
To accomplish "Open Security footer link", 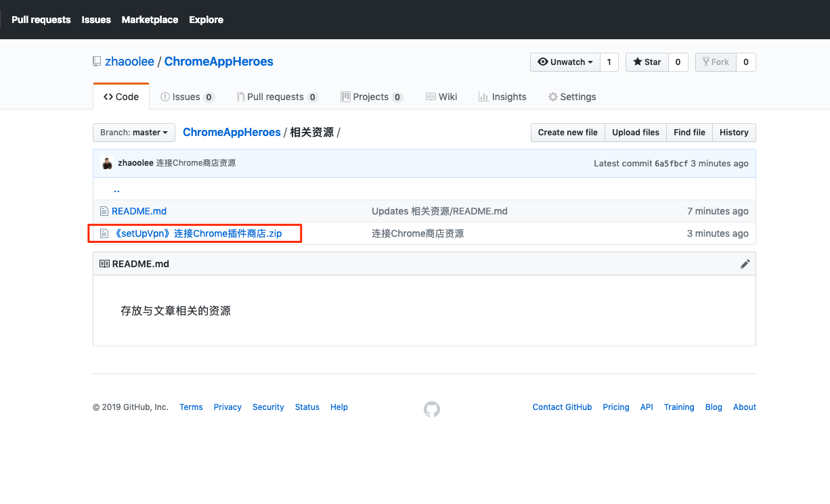I will tap(268, 407).
